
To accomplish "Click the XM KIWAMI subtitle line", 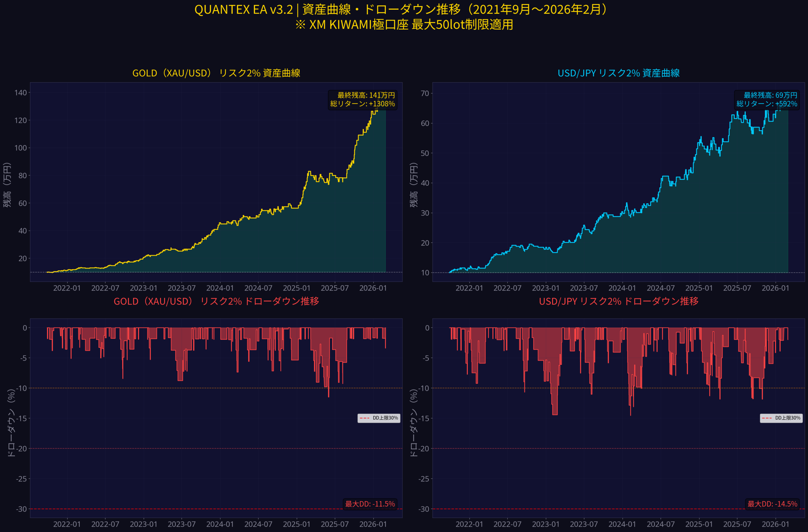I will 404,24.
